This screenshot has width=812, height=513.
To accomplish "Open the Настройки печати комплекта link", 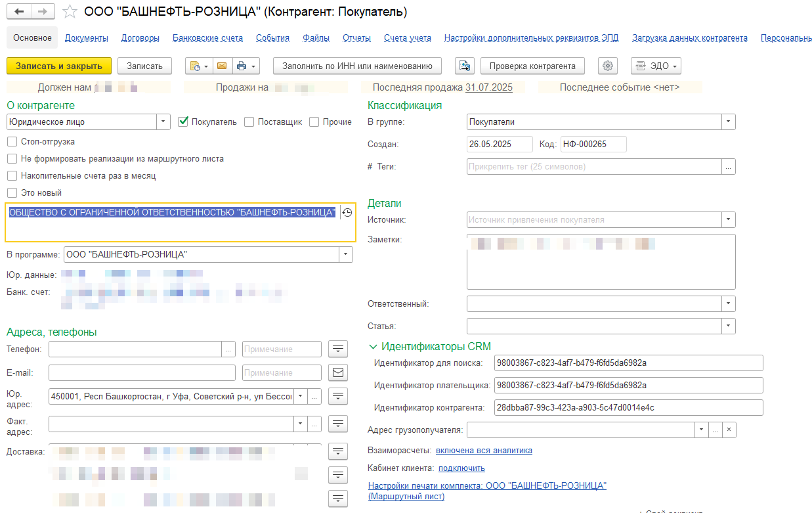I will click(487, 491).
